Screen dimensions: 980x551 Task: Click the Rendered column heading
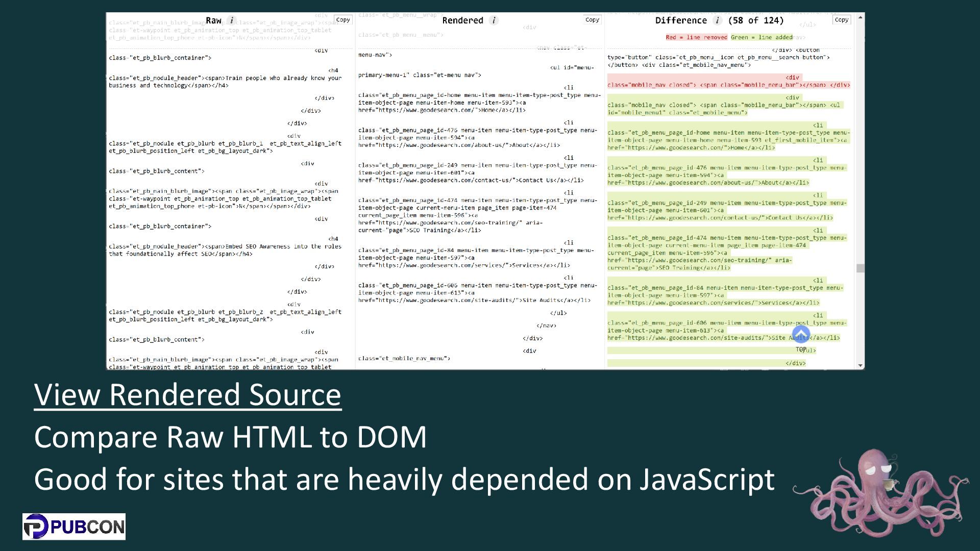point(462,20)
